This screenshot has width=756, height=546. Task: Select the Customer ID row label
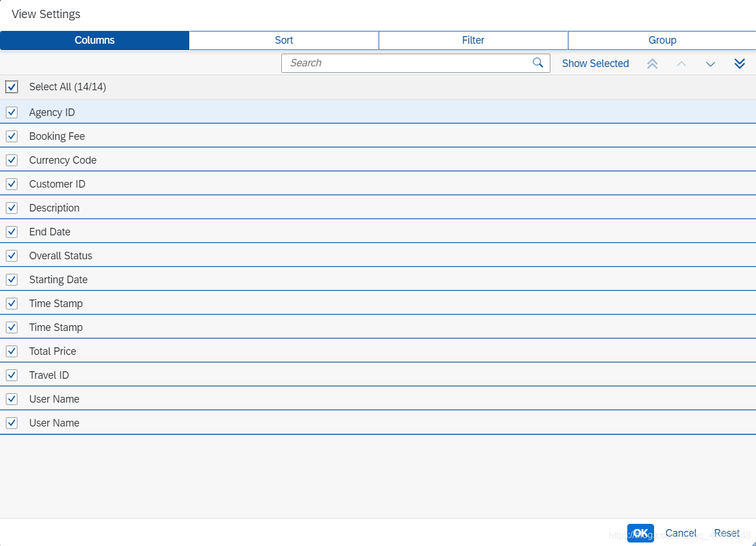coord(57,184)
